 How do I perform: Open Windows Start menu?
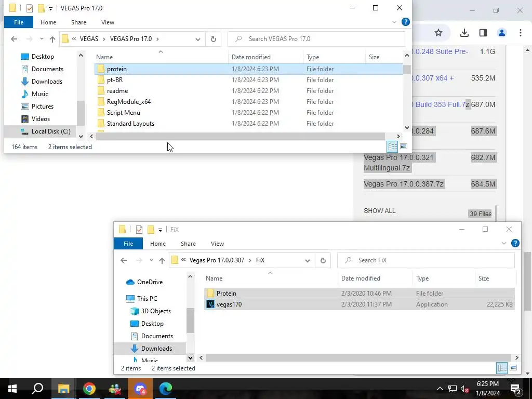coord(12,389)
